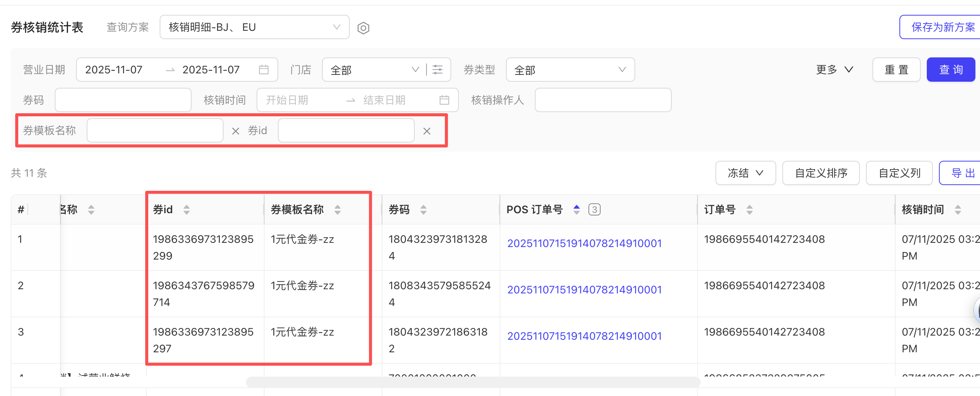Open the 冻结 dropdown menu

pyautogui.click(x=745, y=173)
